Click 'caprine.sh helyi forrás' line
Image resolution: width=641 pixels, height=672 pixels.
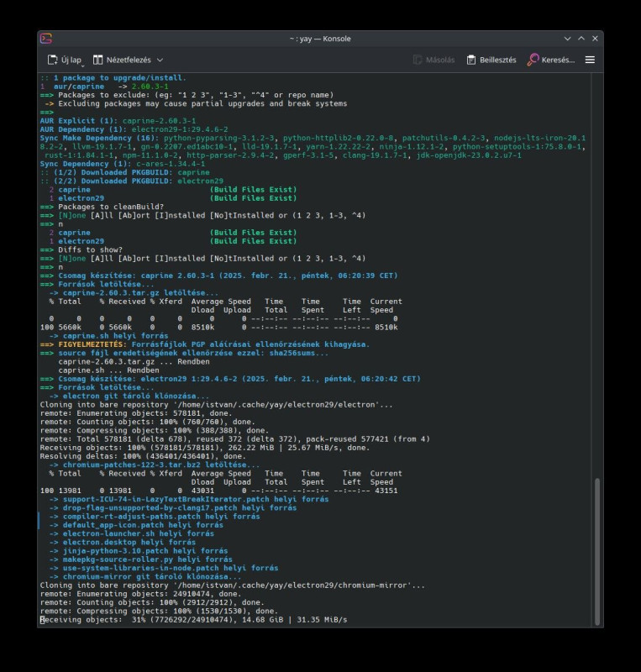(108, 336)
